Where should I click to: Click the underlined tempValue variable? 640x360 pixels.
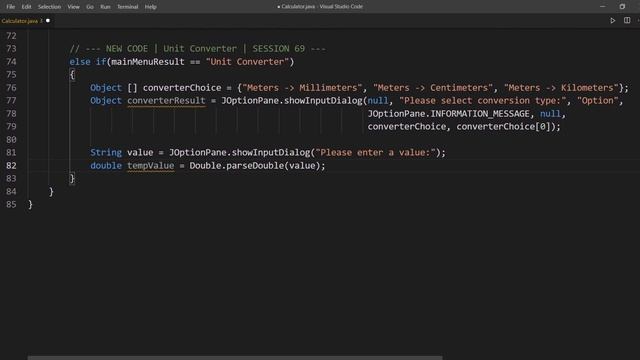tap(151, 166)
